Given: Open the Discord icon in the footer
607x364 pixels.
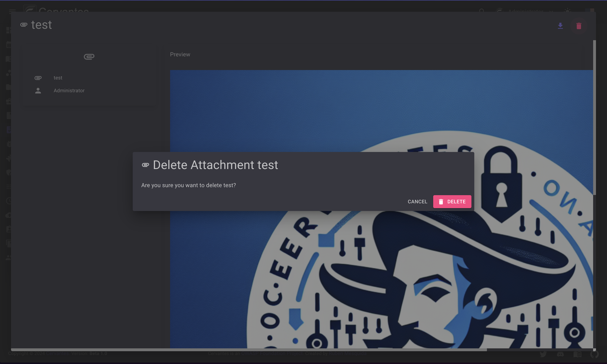Looking at the screenshot, I should point(560,354).
